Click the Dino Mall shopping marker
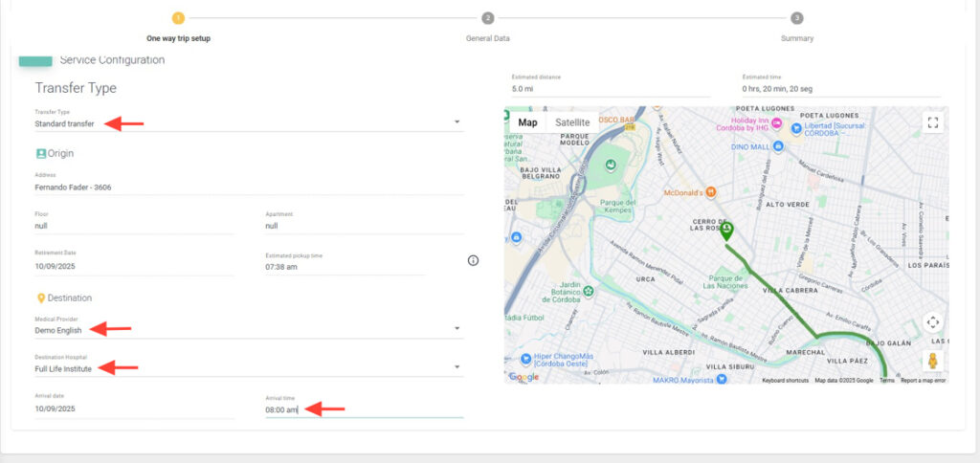Screen dimensions: 980x463 778,146
